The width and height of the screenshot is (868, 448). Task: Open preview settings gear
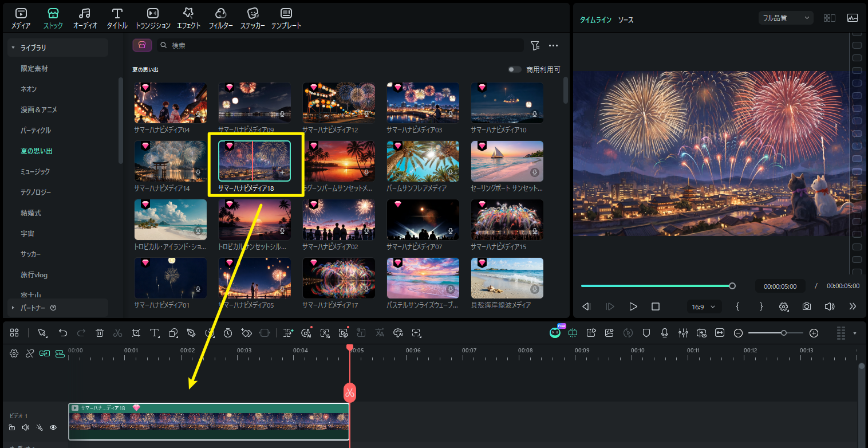(784, 306)
